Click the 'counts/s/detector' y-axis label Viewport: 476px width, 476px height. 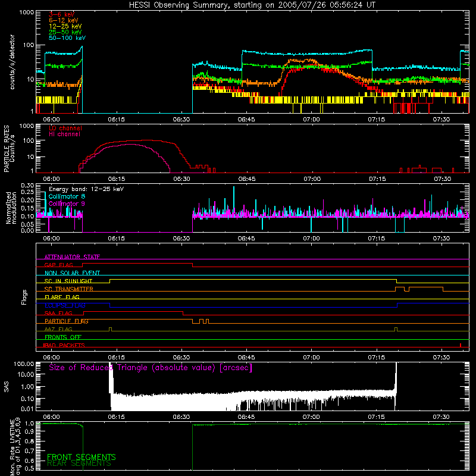[12, 62]
